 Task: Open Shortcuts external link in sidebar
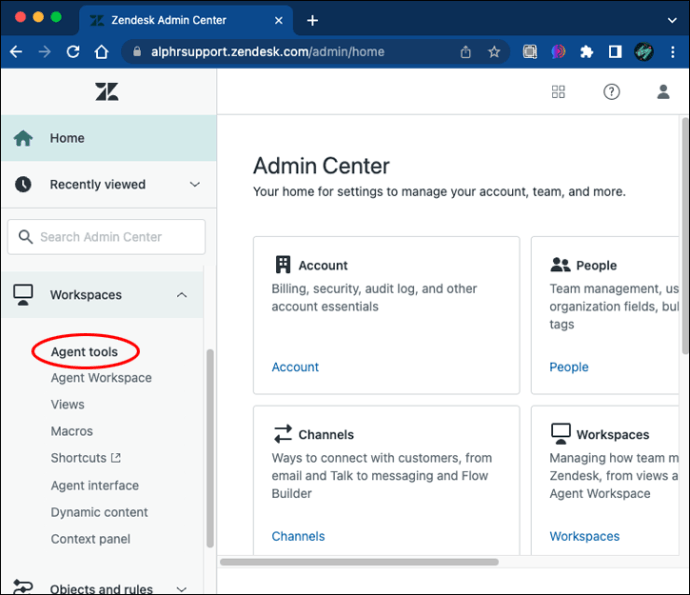coord(85,458)
